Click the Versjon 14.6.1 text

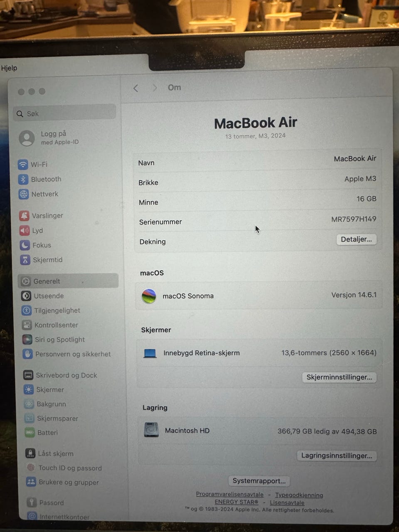(354, 295)
